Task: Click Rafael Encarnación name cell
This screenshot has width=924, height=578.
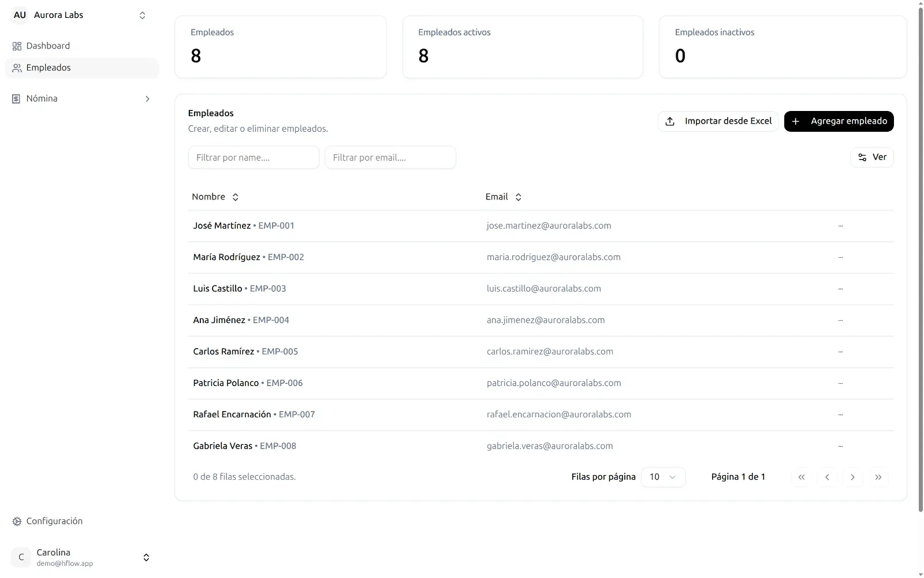Action: point(254,414)
